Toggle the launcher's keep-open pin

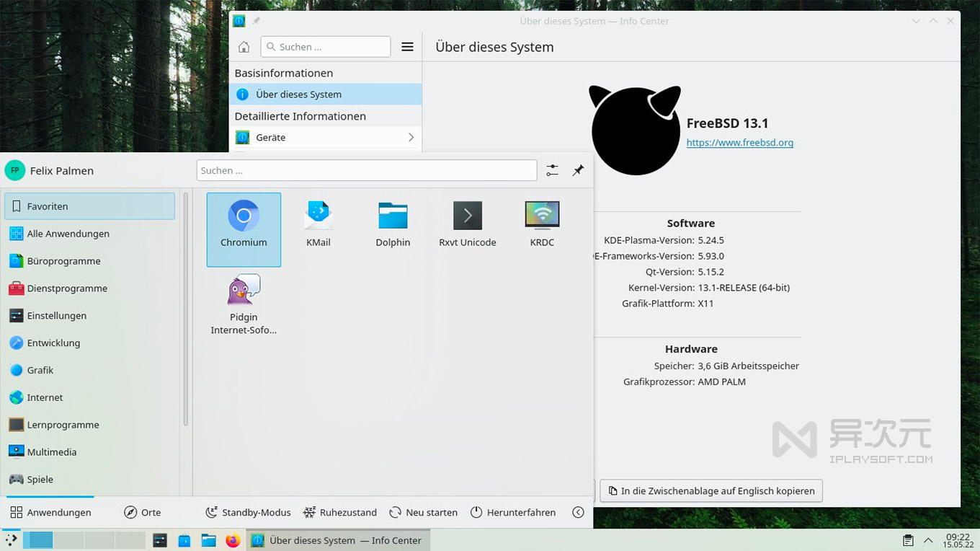pos(578,170)
